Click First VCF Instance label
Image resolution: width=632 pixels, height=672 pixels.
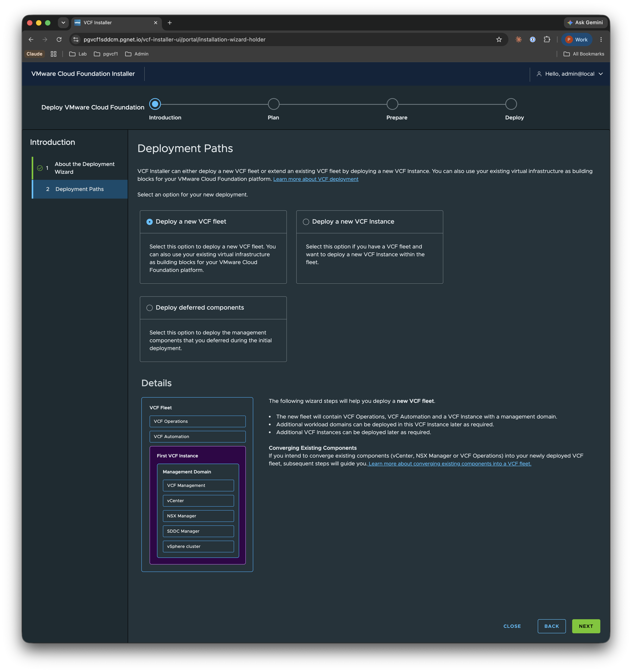tap(177, 456)
